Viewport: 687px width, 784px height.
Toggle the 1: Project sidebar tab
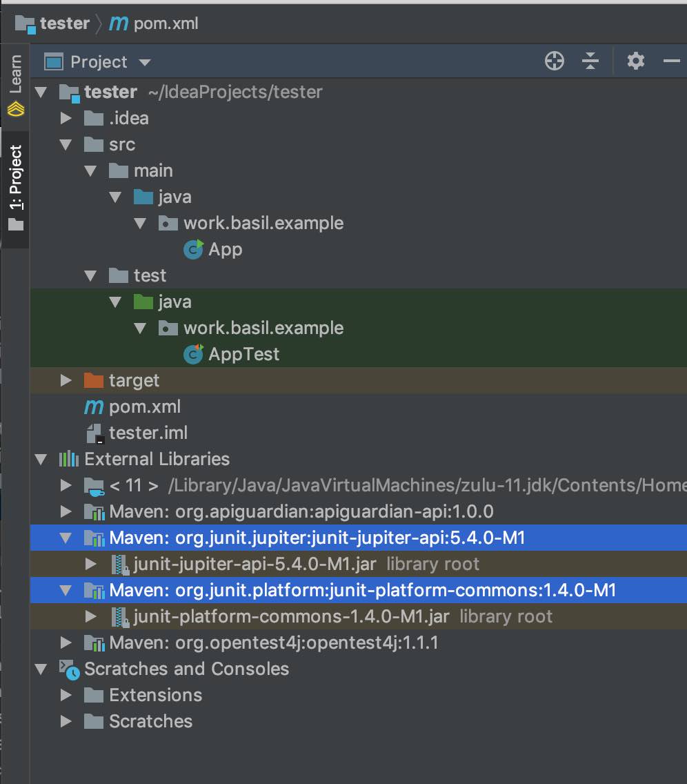point(15,174)
